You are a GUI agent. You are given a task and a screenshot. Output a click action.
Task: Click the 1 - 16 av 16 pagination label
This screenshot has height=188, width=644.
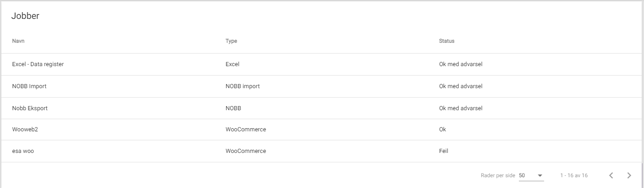coord(574,175)
